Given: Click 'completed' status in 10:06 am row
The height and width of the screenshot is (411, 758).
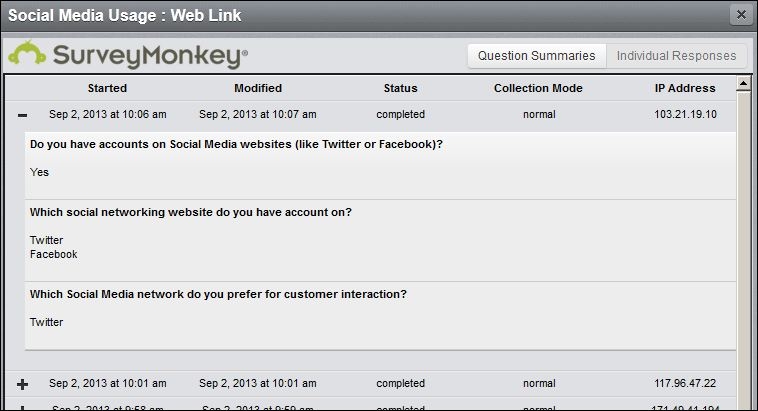Looking at the screenshot, I should pyautogui.click(x=401, y=115).
